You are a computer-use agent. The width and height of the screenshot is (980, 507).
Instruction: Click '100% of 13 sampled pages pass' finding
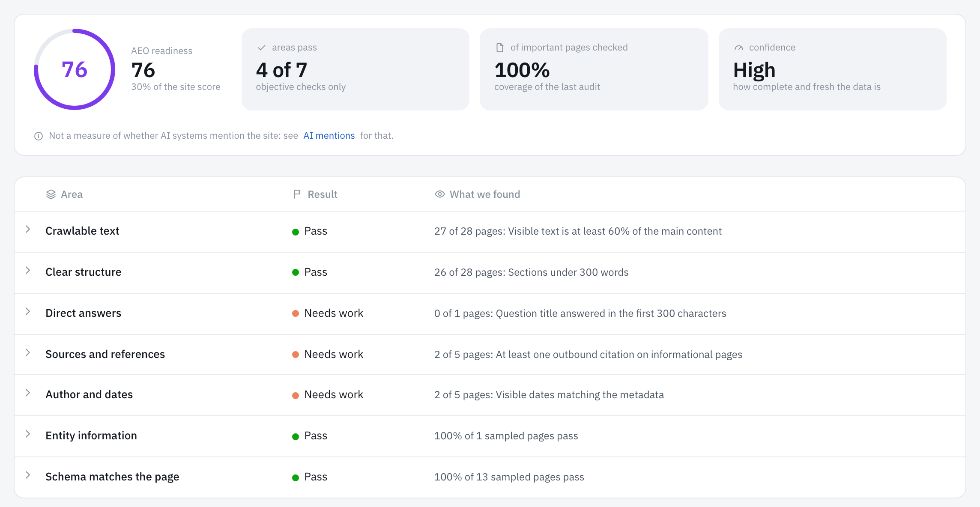coord(509,477)
